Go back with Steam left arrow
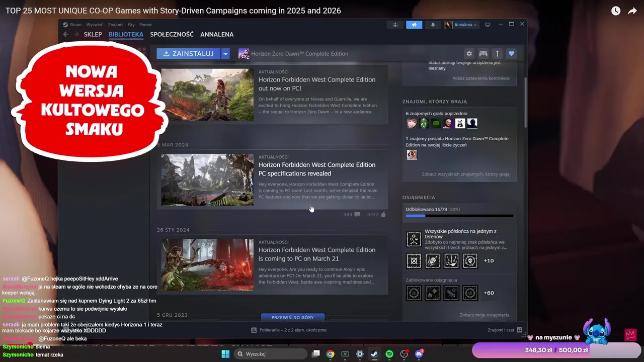Viewport: 644px width, 362px height. [x=66, y=34]
